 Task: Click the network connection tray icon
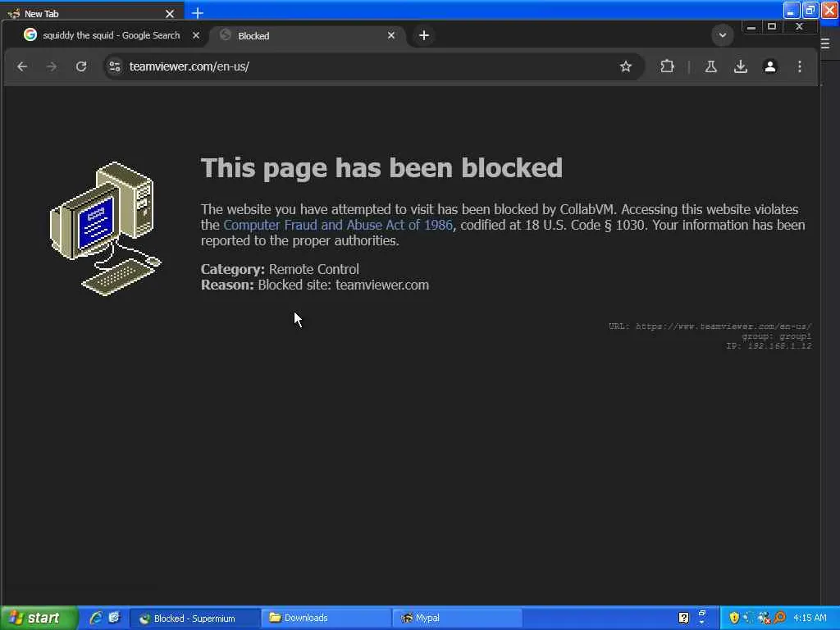(x=748, y=618)
